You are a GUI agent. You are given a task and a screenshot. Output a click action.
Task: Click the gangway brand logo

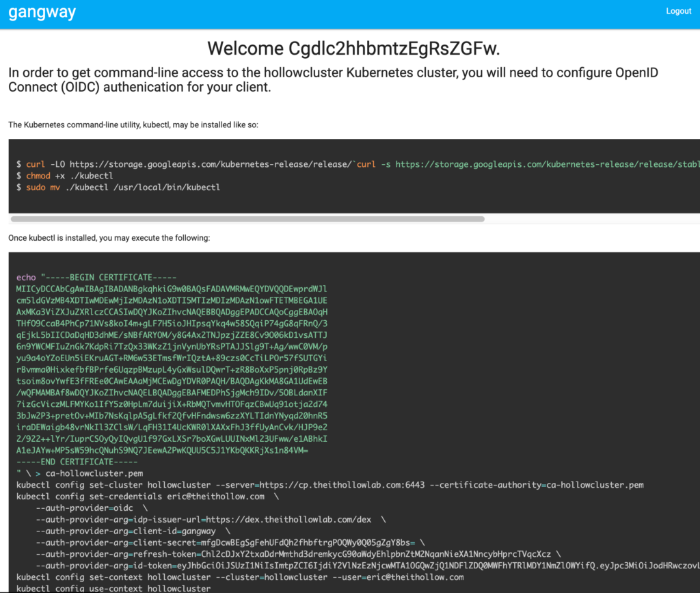[x=42, y=12]
